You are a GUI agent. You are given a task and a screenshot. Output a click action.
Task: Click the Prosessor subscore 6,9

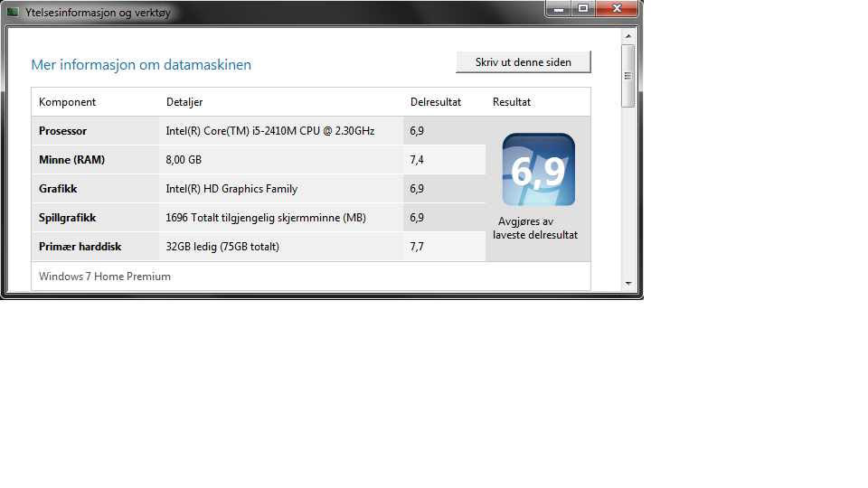[x=417, y=131]
